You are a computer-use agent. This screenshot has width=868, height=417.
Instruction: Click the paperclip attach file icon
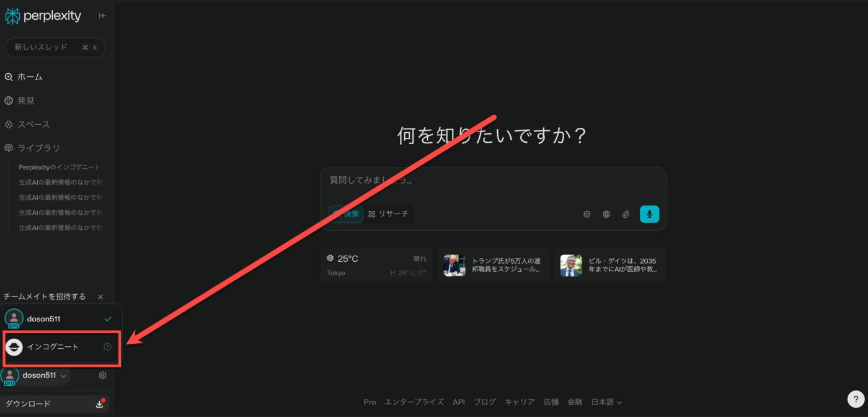click(626, 214)
